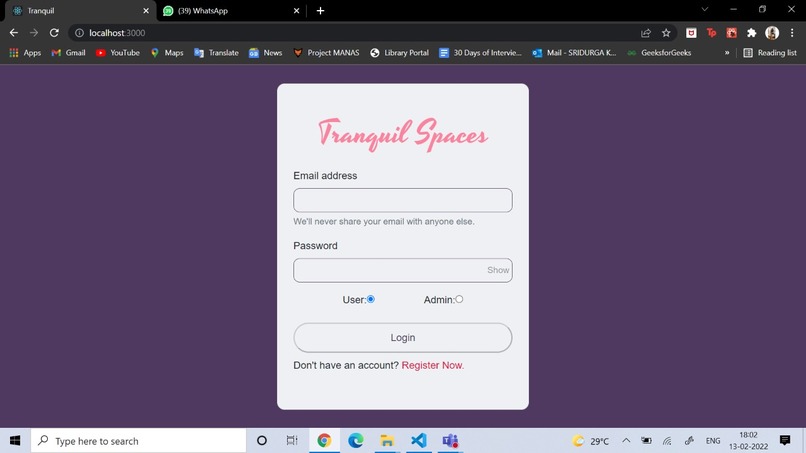Image resolution: width=806 pixels, height=453 pixels.
Task: Toggle password visibility with Show
Action: 498,270
